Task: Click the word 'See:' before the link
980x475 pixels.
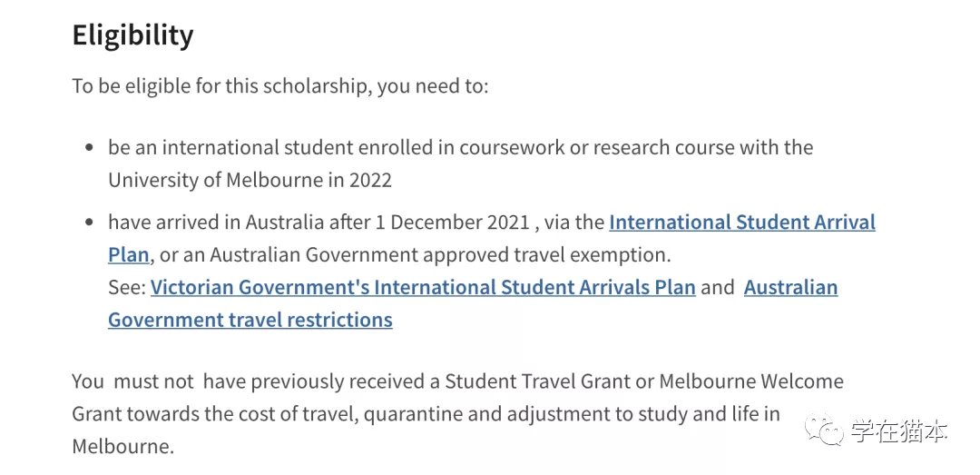Action: point(127,287)
